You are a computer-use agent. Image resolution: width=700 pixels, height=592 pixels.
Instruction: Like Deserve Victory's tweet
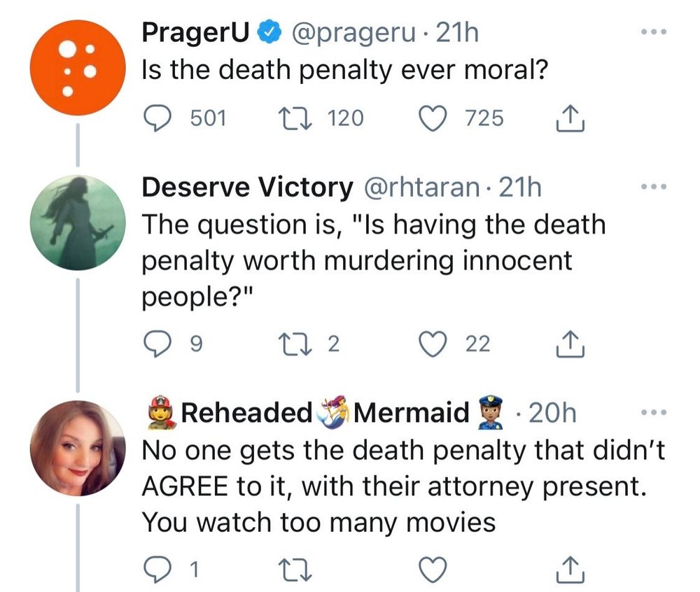click(432, 343)
